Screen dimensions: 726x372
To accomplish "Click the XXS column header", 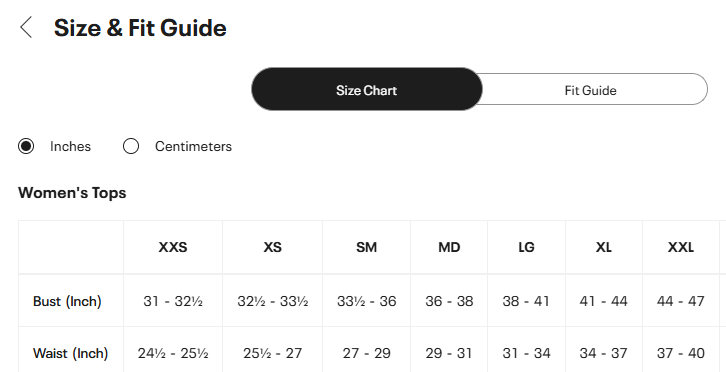I will click(x=173, y=247).
